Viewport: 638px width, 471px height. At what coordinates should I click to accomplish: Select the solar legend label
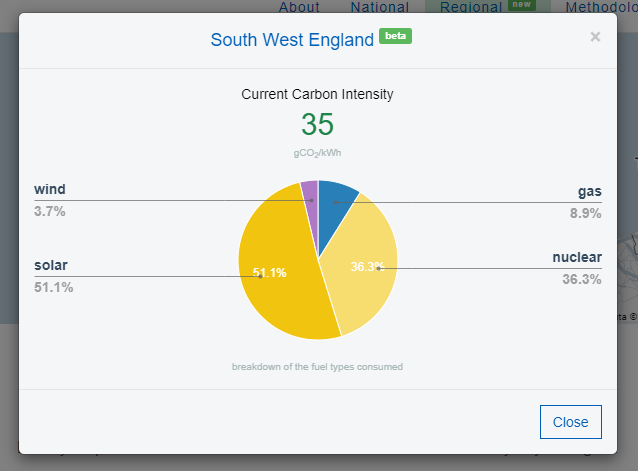(x=51, y=265)
